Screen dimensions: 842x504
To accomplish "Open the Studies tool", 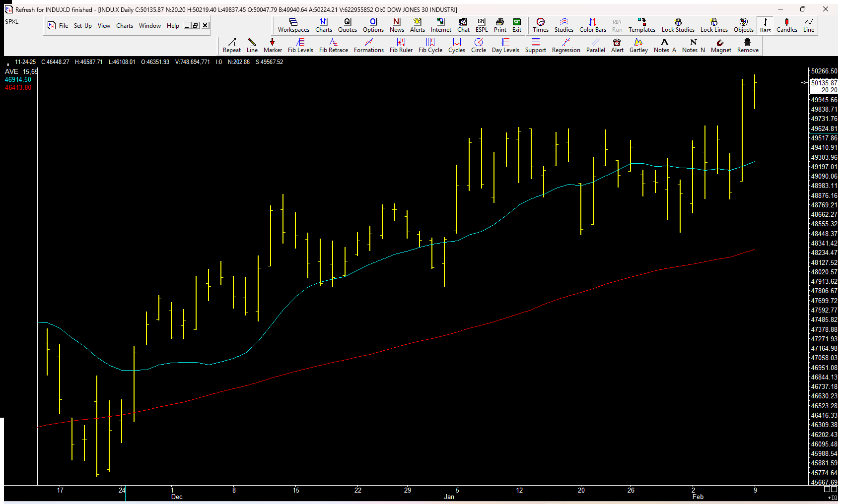I will [563, 25].
